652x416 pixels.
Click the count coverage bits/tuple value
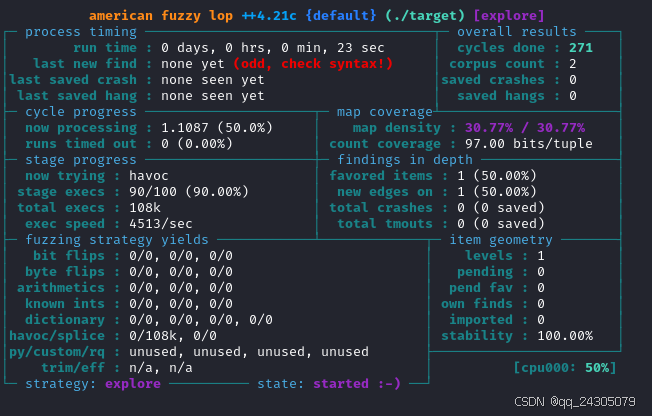pyautogui.click(x=529, y=144)
